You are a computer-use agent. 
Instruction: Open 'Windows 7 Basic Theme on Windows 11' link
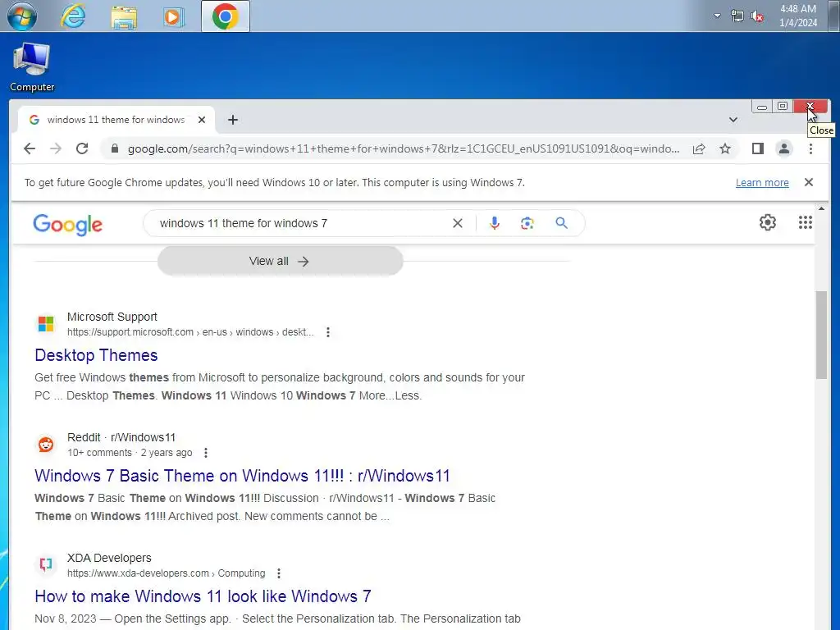[x=242, y=476]
